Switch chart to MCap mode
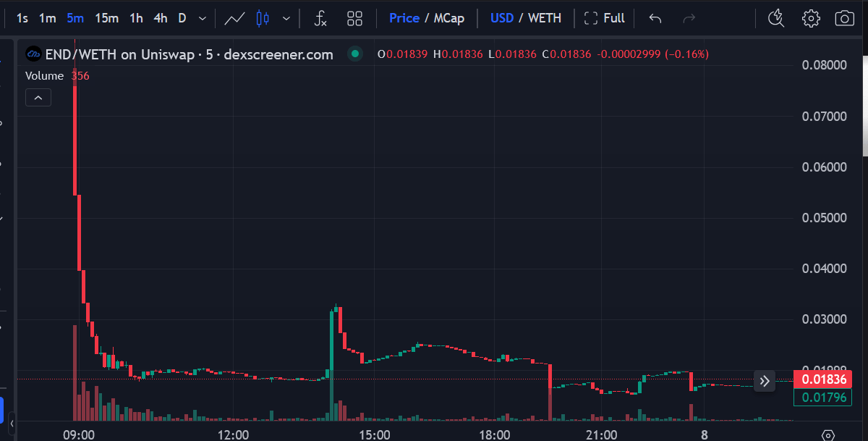Viewport: 868px width, 441px height. pos(449,18)
